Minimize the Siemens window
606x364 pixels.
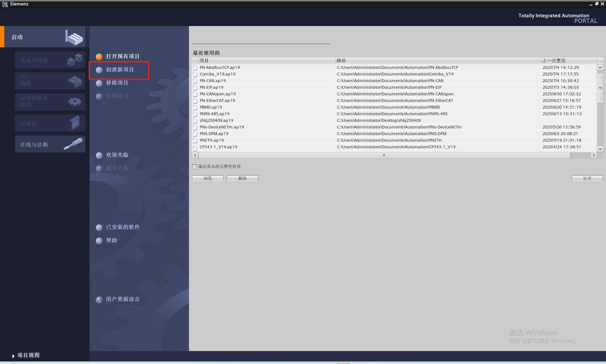coord(591,4)
